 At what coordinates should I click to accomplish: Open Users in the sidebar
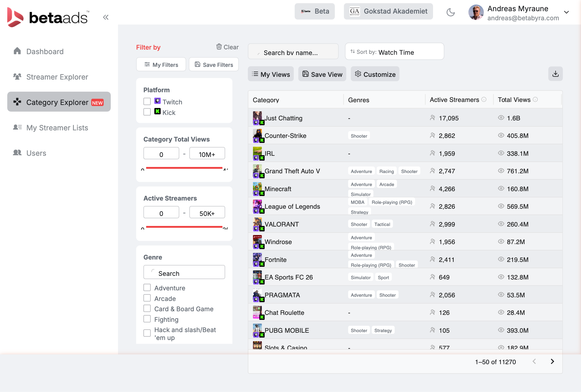pos(59,153)
